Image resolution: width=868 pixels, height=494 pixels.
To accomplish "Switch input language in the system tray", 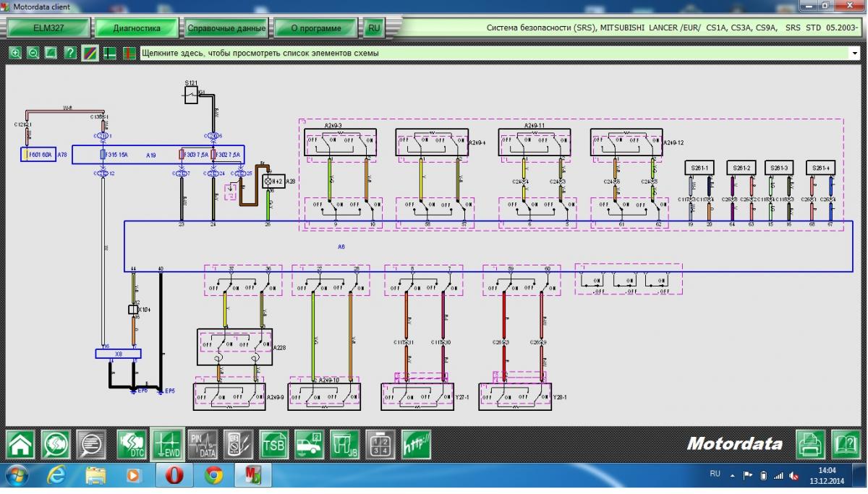I will [x=715, y=474].
